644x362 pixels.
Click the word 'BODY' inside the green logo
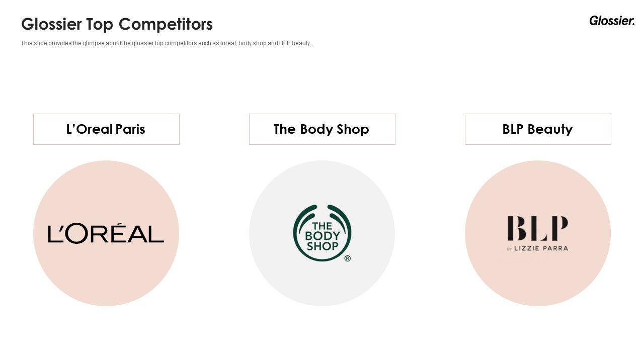(x=323, y=236)
